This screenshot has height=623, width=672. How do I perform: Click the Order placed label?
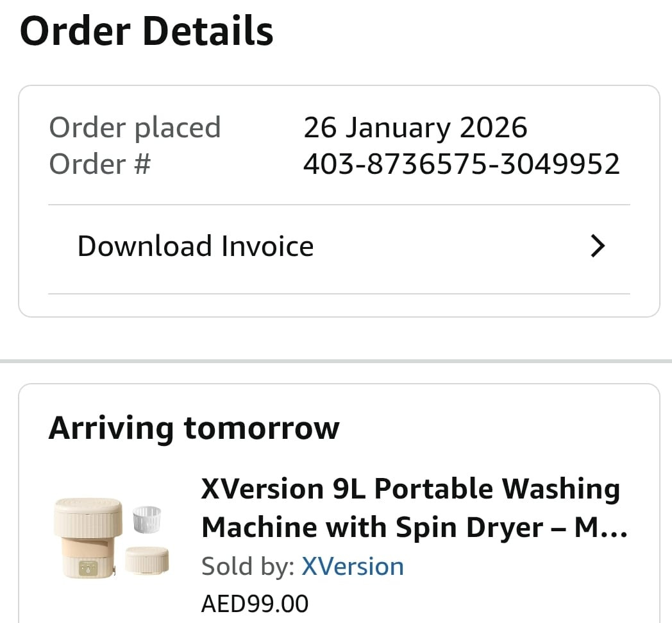[135, 127]
